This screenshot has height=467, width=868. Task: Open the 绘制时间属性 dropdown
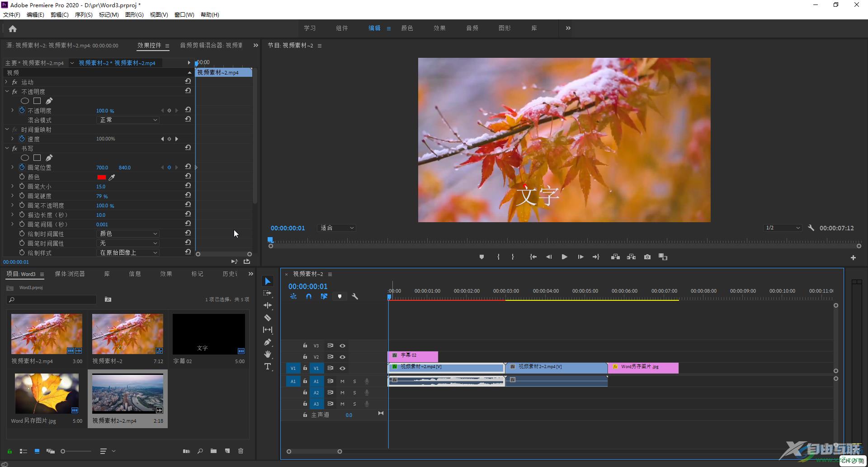pyautogui.click(x=128, y=234)
